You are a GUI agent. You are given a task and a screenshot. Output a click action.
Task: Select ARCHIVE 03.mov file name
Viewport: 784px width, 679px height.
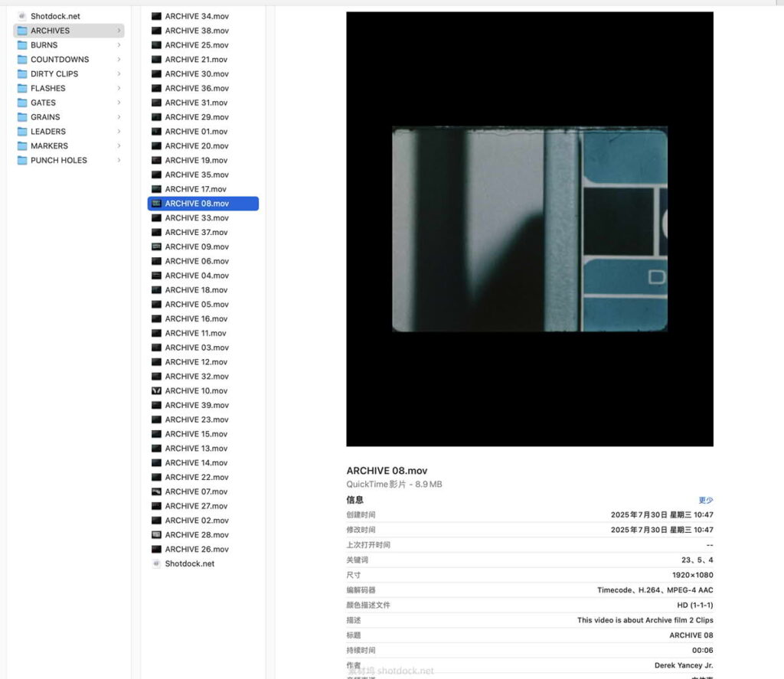pyautogui.click(x=197, y=348)
